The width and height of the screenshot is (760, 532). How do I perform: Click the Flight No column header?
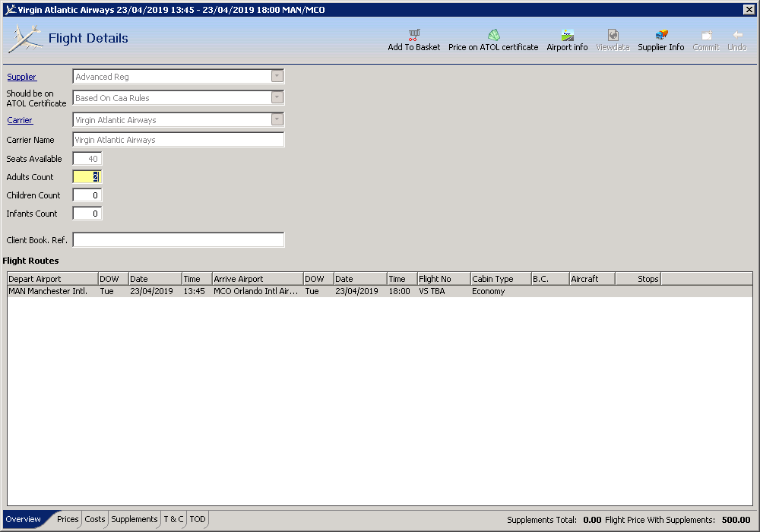[x=444, y=279]
